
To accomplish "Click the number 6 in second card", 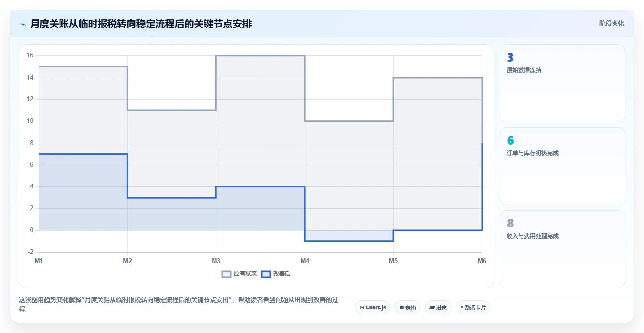I will point(510,141).
